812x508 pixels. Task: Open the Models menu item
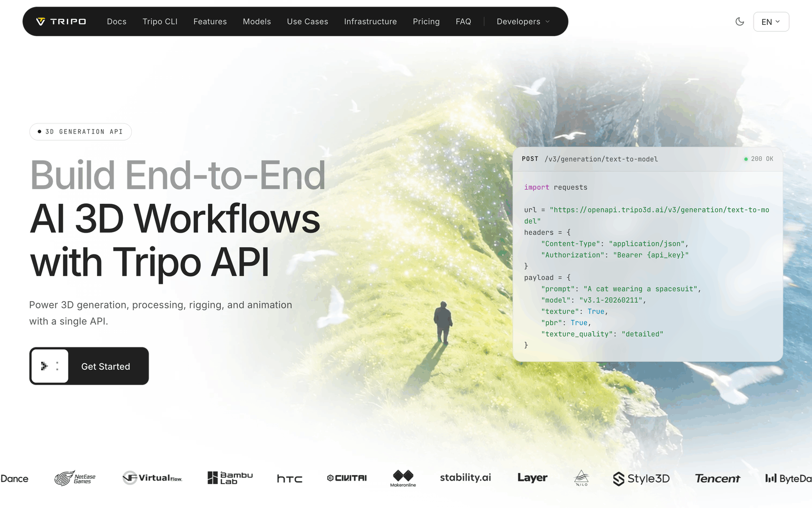pyautogui.click(x=257, y=21)
